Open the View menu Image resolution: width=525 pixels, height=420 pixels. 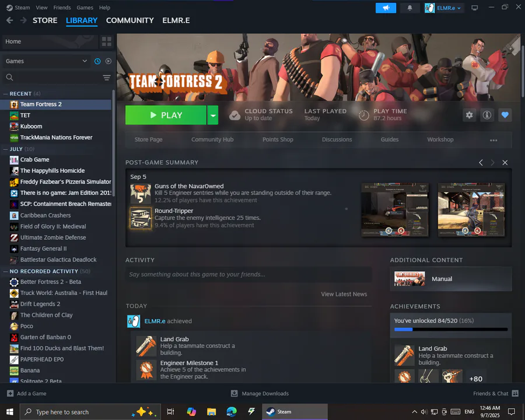tap(41, 8)
